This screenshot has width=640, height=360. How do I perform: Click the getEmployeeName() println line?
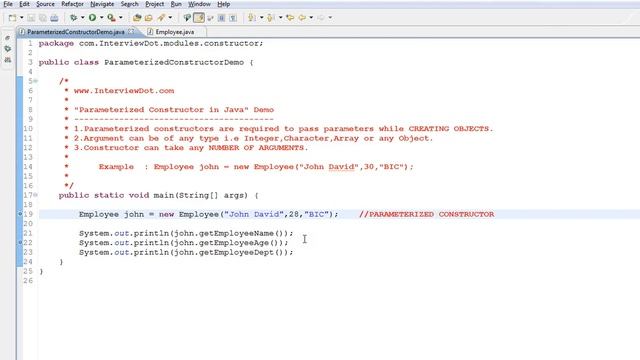click(186, 233)
